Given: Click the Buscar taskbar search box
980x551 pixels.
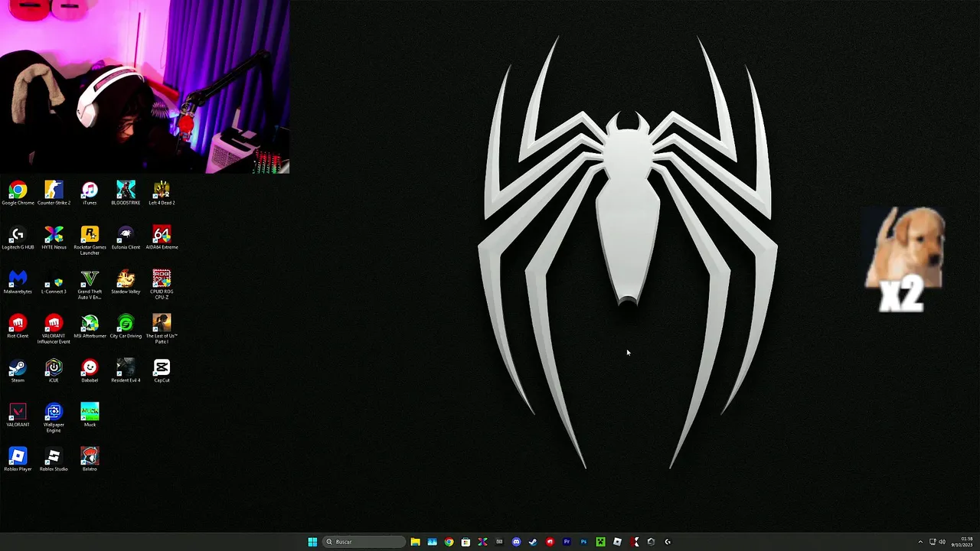Looking at the screenshot, I should (x=364, y=542).
